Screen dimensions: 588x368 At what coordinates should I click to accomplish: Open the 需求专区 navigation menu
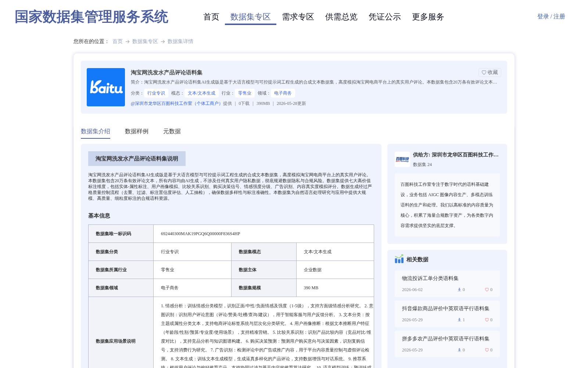(298, 17)
